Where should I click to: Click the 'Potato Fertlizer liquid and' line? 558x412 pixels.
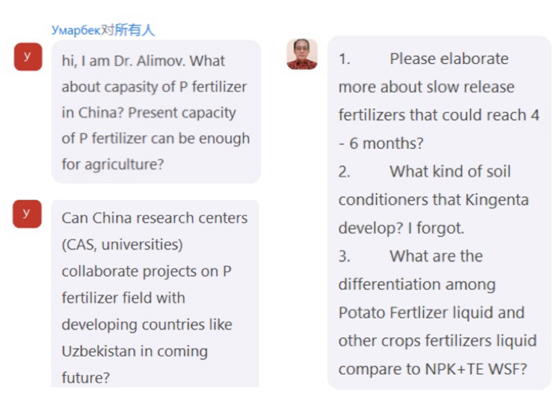pyautogui.click(x=431, y=313)
